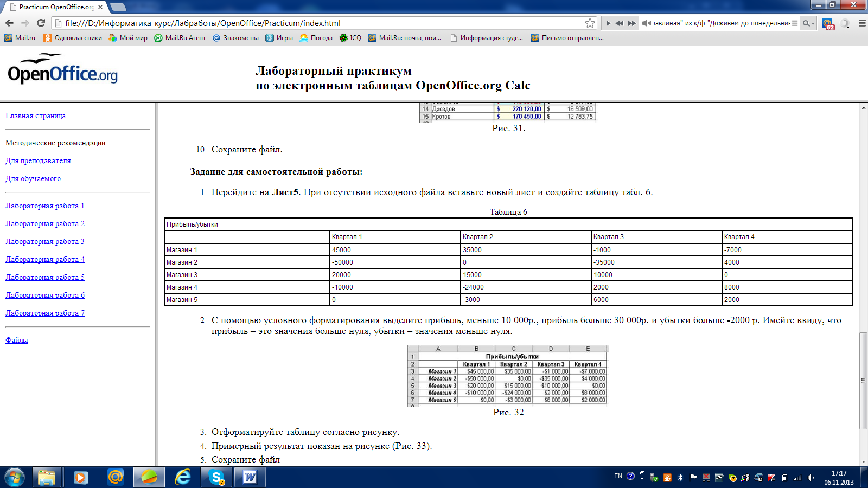868x488 pixels.
Task: Open Для преподавателя link
Action: coord(38,160)
